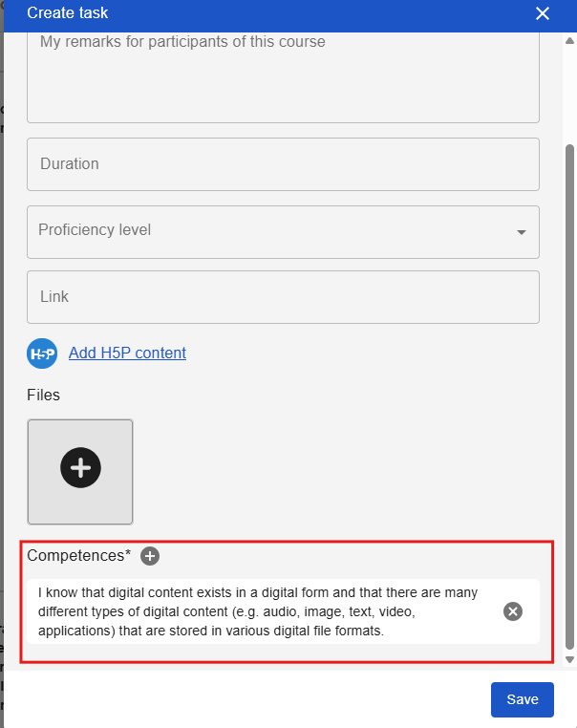Click the scrollbar down arrow
577x728 pixels.
tap(570, 660)
